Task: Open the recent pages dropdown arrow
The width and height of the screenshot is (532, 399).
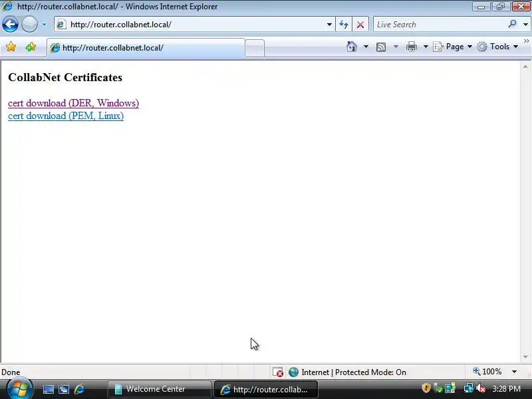Action: tap(44, 25)
